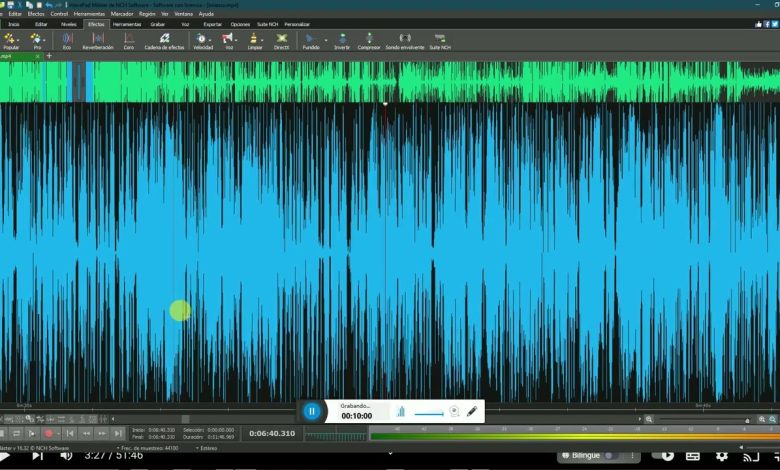The height and width of the screenshot is (470, 780).
Task: Switch to the Niveles ribbon tab
Action: [68, 23]
